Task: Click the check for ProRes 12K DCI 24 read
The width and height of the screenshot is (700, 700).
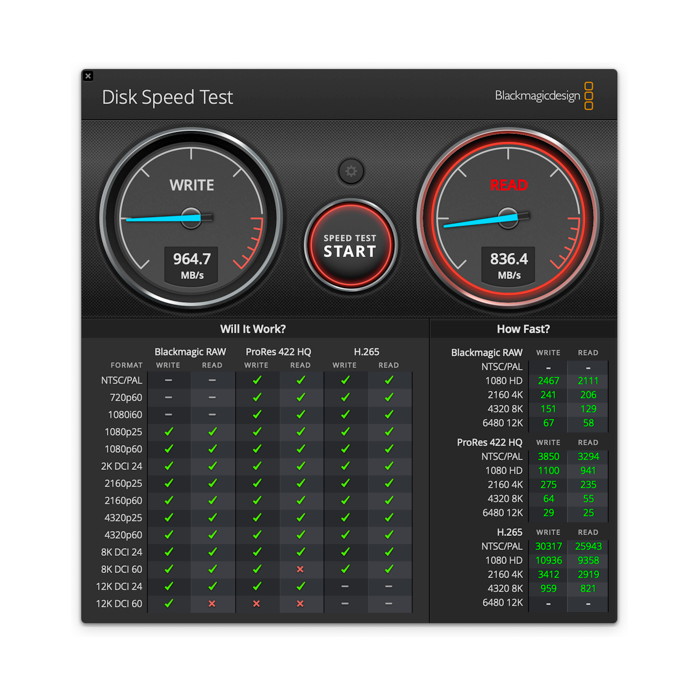Action: pos(301,586)
